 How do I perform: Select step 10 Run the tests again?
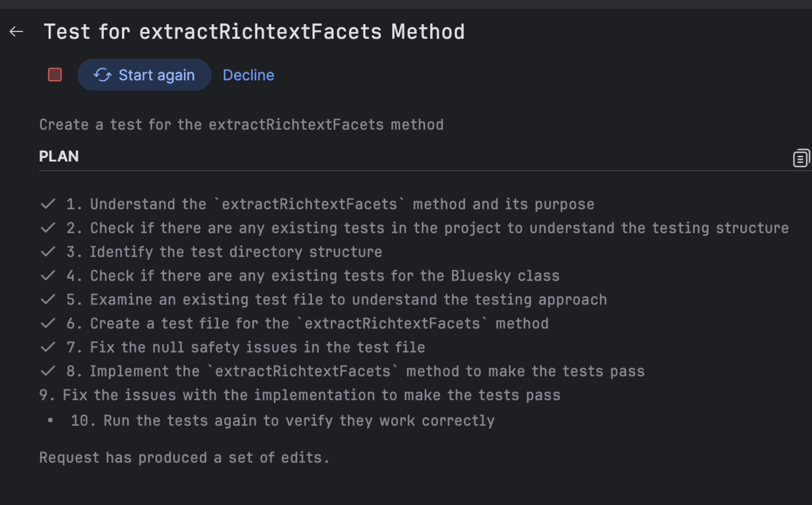[283, 421]
